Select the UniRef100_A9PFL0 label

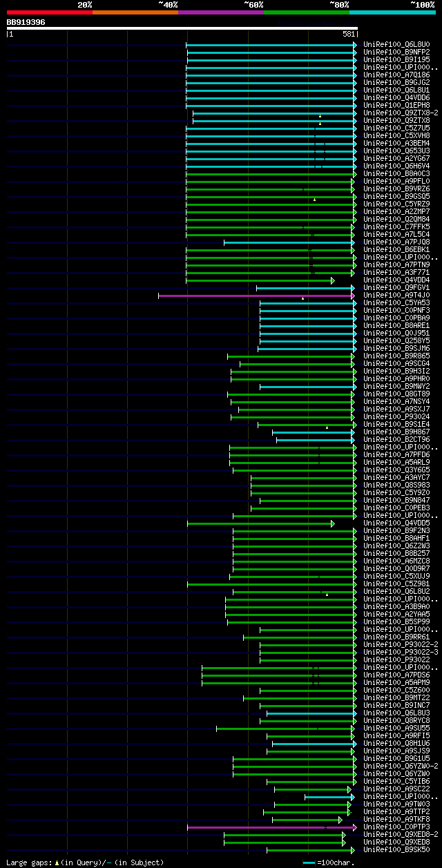click(396, 182)
